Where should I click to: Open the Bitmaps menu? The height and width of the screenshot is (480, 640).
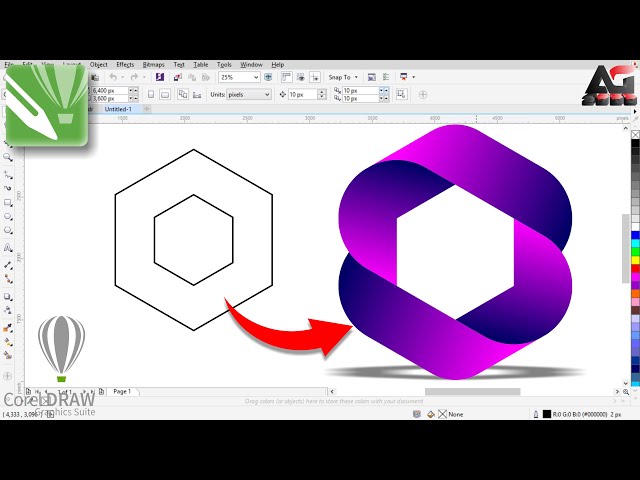click(x=153, y=64)
